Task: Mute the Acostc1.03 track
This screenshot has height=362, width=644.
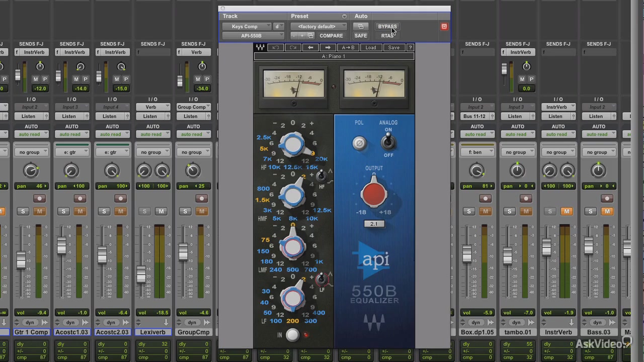Action: 79,211
